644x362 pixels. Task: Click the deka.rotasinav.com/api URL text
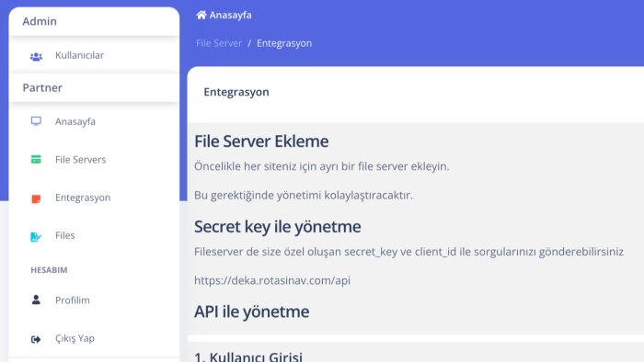coord(272,280)
